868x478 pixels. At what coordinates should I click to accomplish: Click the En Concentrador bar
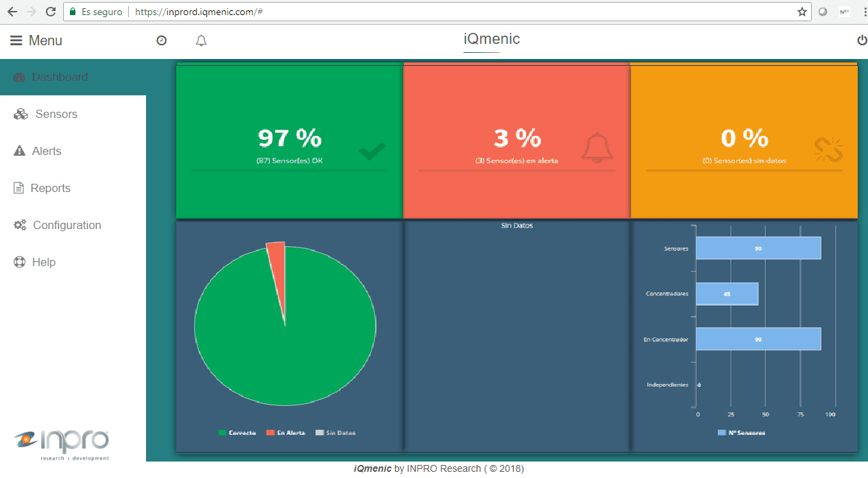pyautogui.click(x=758, y=339)
